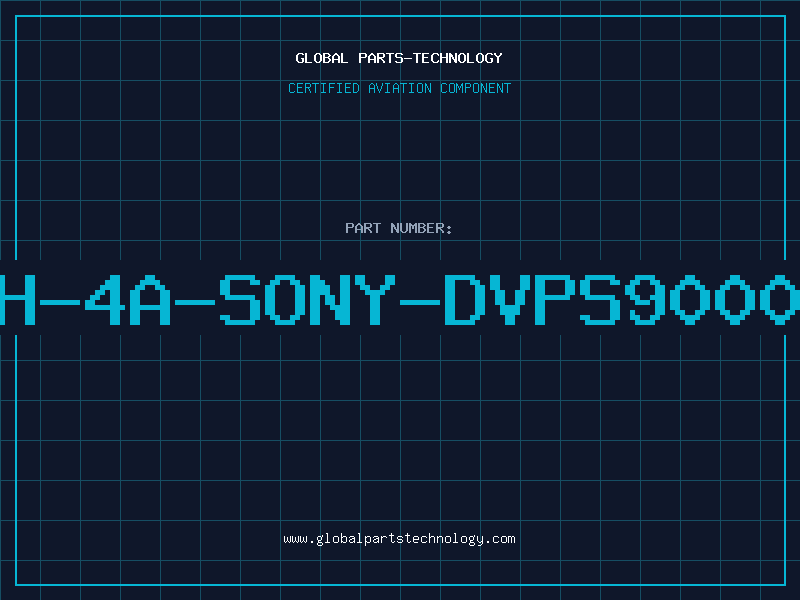Click the dash between SONY and DVPS
This screenshot has width=800, height=600.
coord(420,302)
